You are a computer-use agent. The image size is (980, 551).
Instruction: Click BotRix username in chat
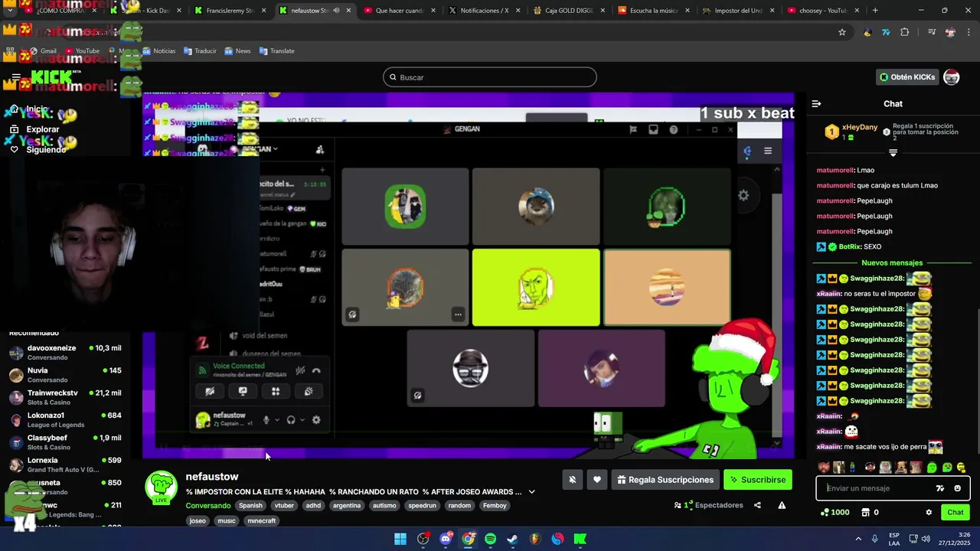(850, 247)
